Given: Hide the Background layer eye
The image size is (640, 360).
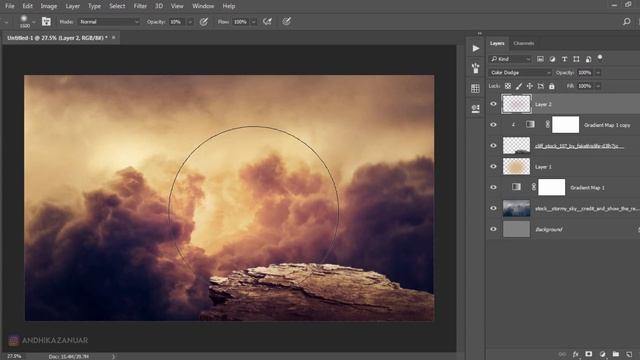Looking at the screenshot, I should 493,229.
